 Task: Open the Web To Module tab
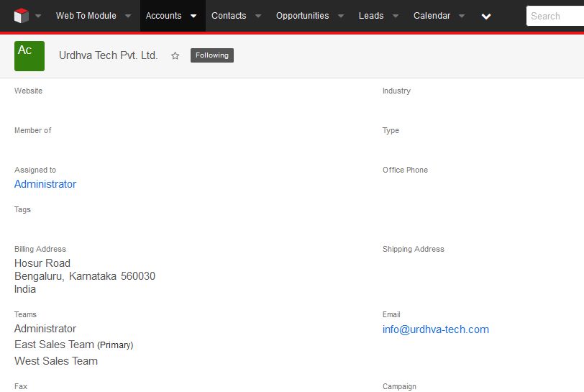(86, 16)
